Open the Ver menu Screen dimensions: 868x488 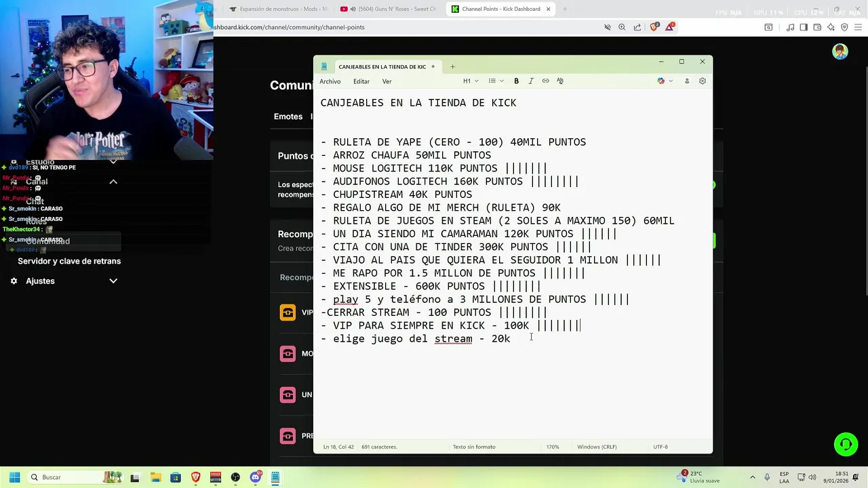(387, 81)
